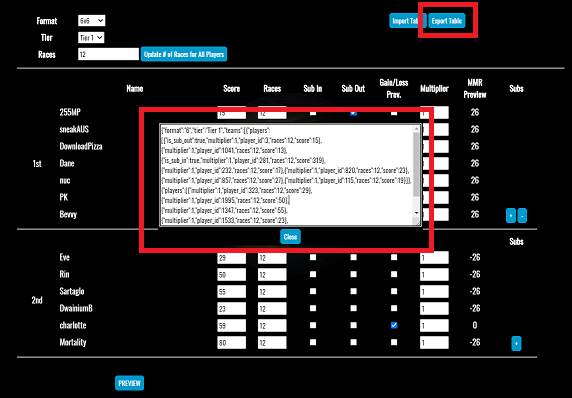Check Gain/Loss Prev. for Sartaglo

[x=394, y=291]
